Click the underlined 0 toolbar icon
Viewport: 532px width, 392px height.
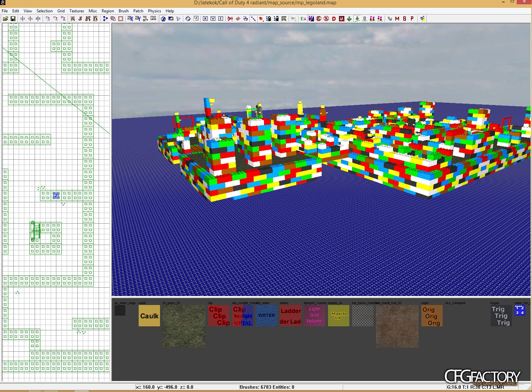pos(365,19)
